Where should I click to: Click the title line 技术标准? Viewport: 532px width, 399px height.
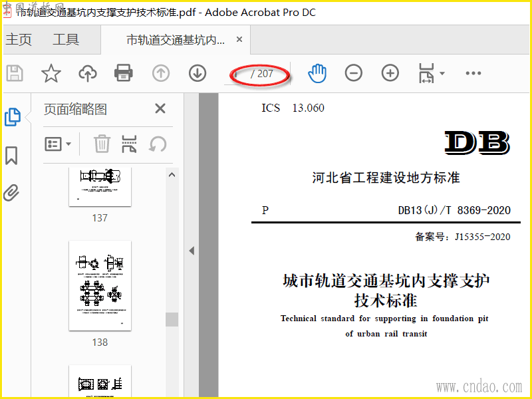386,301
